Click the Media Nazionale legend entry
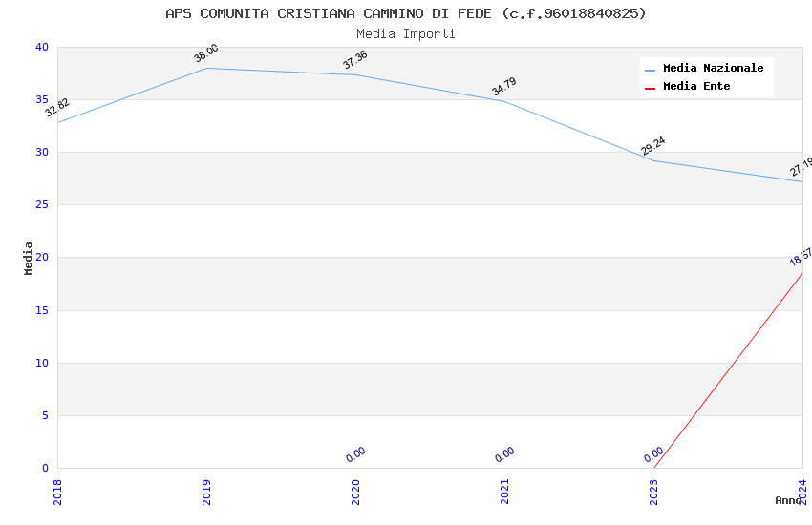The height and width of the screenshot is (525, 812). [713, 68]
